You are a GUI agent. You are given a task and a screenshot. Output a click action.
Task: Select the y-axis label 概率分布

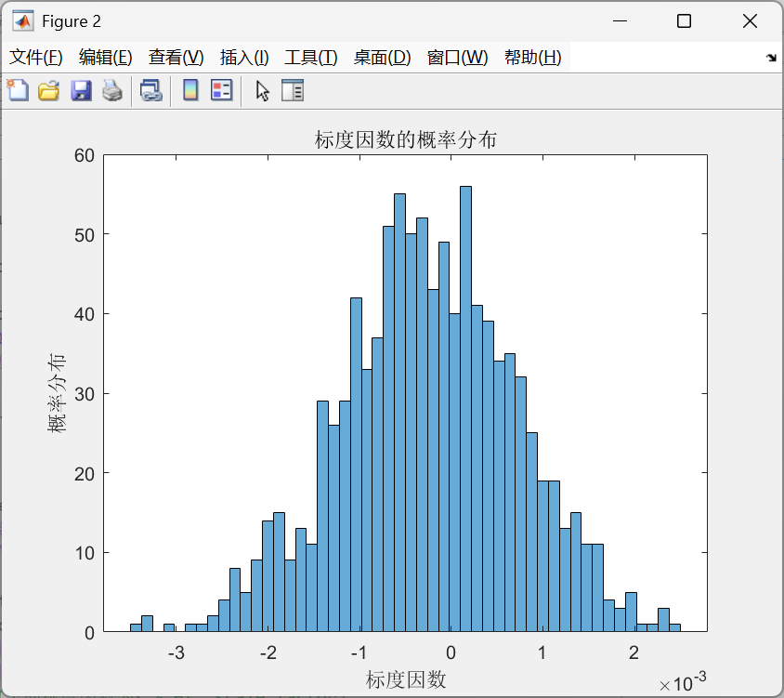[57, 393]
